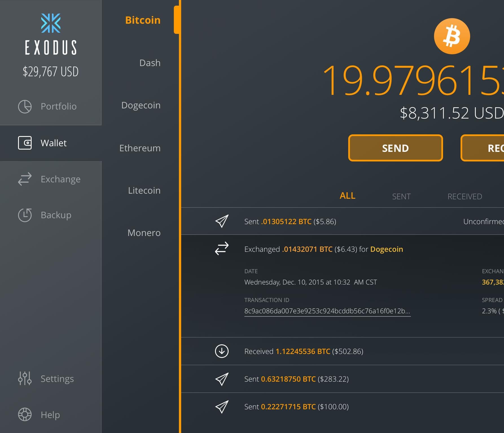Click the Exchange arrows icon
The image size is (504, 433).
(x=24, y=179)
